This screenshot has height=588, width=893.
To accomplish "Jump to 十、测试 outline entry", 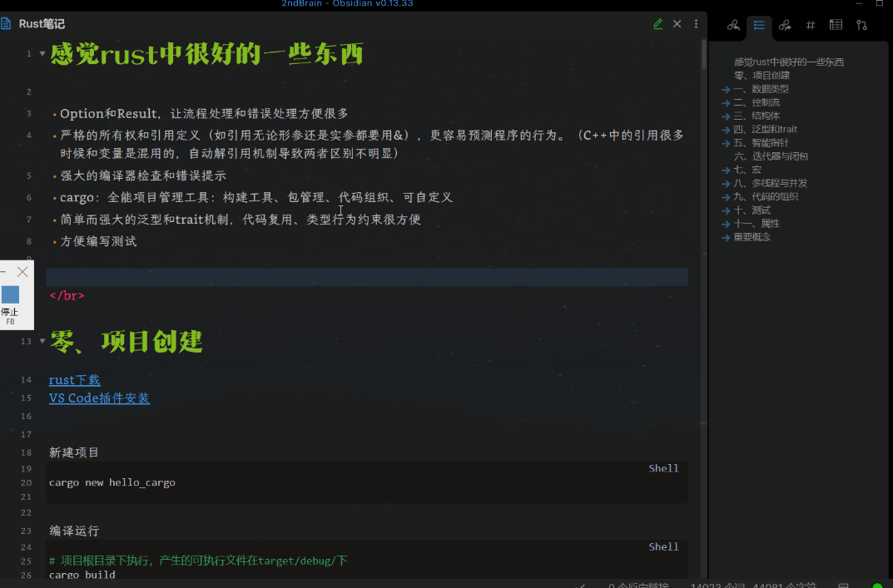I will (x=752, y=210).
